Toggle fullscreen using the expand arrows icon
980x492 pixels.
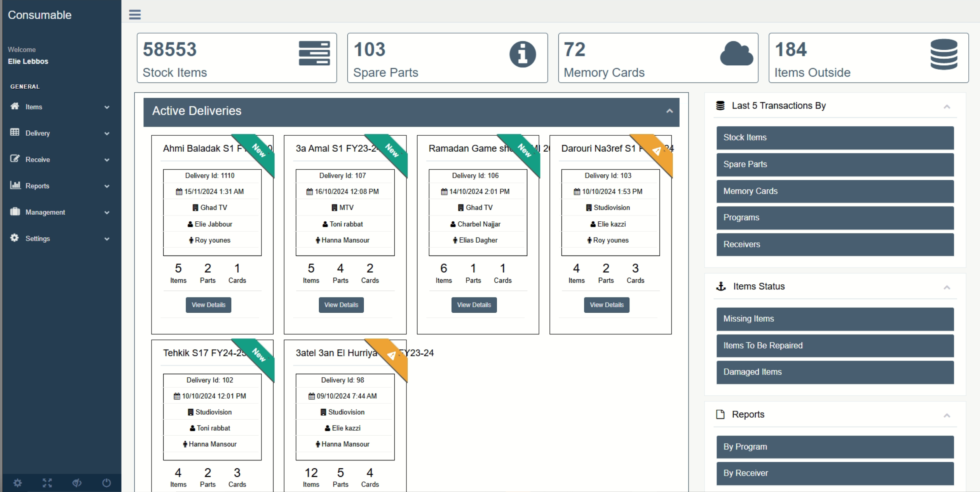[x=47, y=483]
